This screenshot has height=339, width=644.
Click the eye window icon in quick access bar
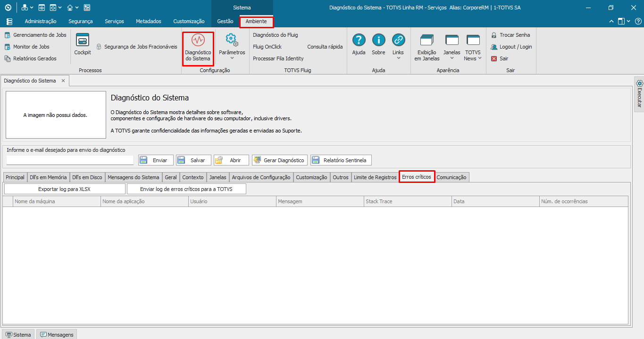click(x=42, y=8)
